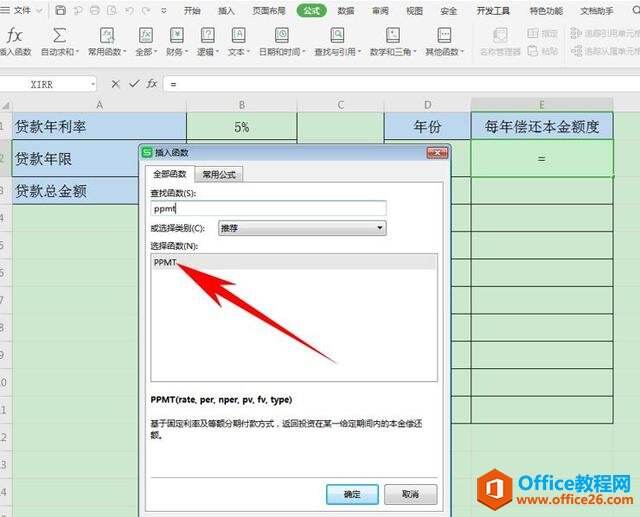Click the formula bar input area
This screenshot has height=517, width=640.
point(402,84)
